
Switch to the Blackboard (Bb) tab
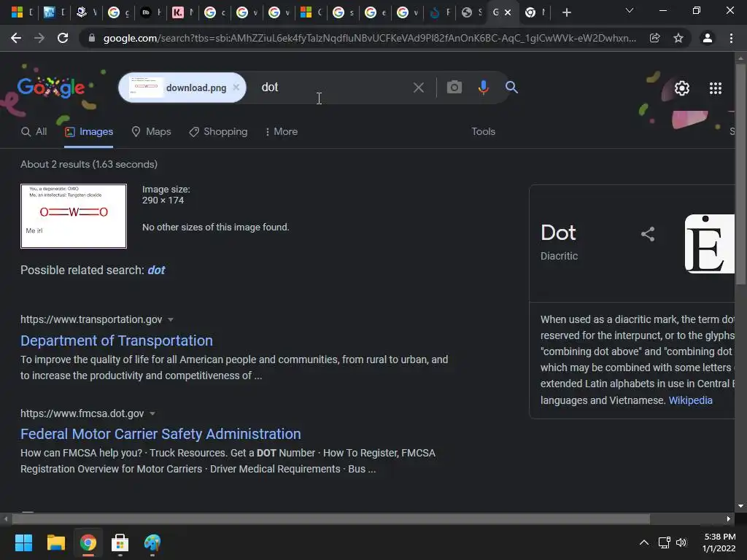click(150, 12)
